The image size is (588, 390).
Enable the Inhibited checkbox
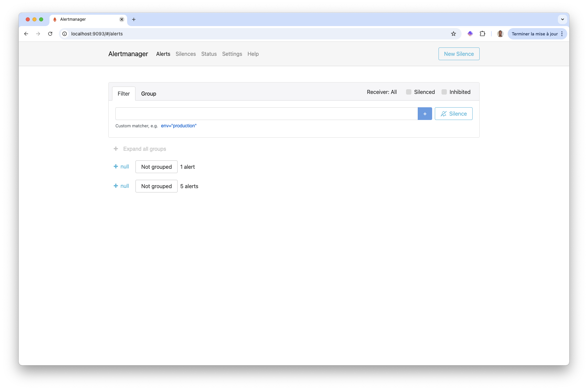click(444, 92)
